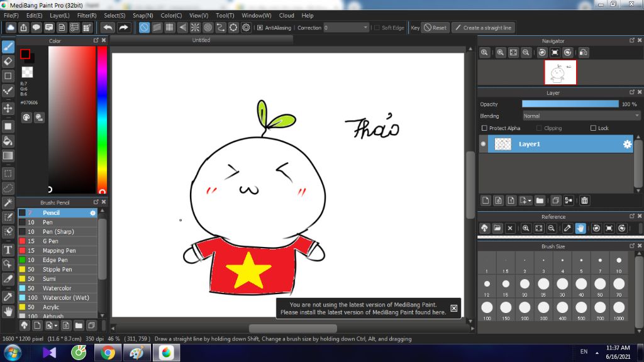644x362 pixels.
Task: Open the Blending mode dropdown
Action: pyautogui.click(x=581, y=116)
